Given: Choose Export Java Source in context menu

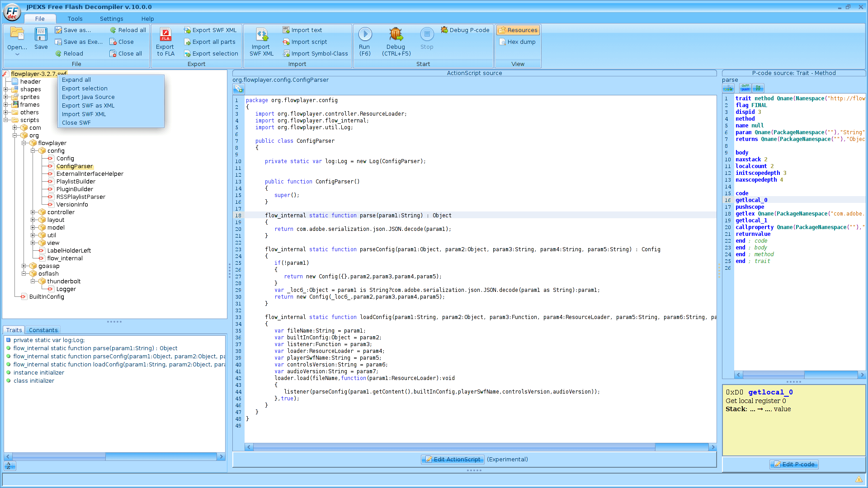Looking at the screenshot, I should pyautogui.click(x=111, y=97).
